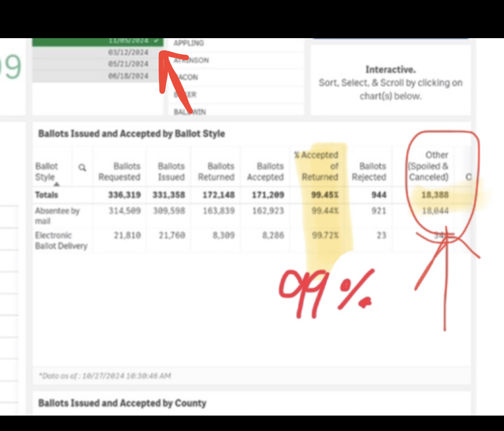The image size is (504, 431).
Task: Click the 309,598 absentee issued value
Action: (x=169, y=211)
